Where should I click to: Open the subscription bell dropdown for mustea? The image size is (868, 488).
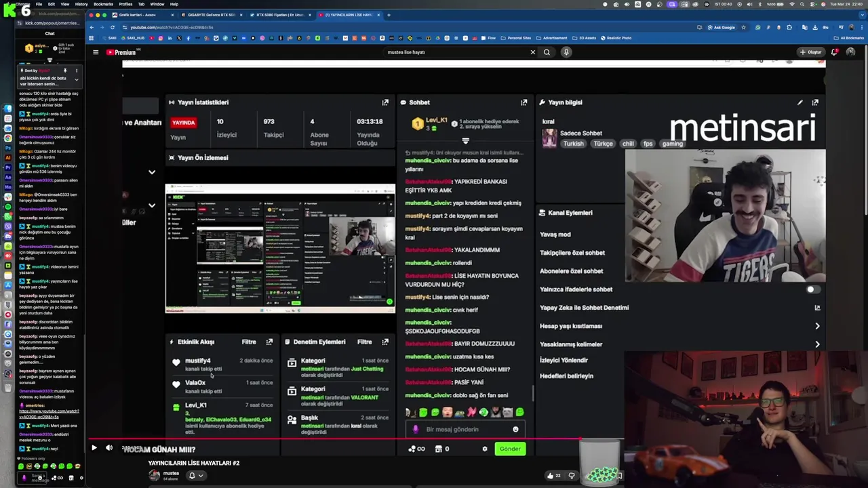tap(195, 476)
